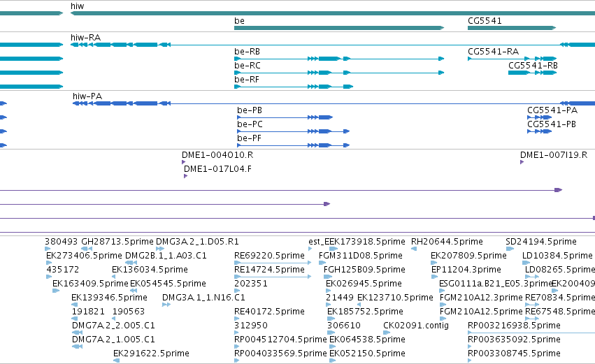This screenshot has width=595, height=364.
Task: Click the DME1-017L04.F marker
Action: click(185, 176)
